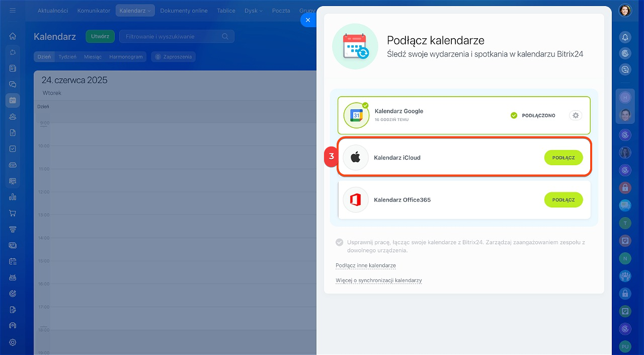Click the 13:00 time slot label
Viewport: 644px width, 355px height.
click(x=44, y=215)
